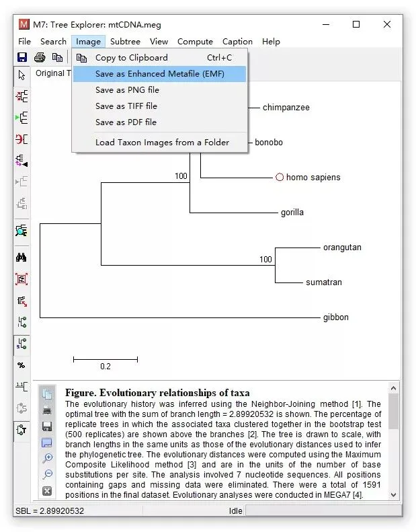Choose Load Taxon Images from a Folder
This screenshot has width=416, height=532.
coord(160,142)
